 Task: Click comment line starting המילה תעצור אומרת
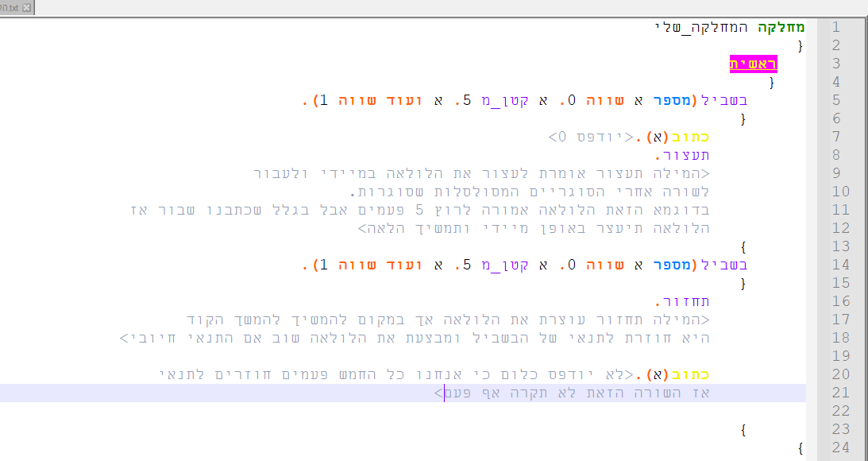pos(481,173)
